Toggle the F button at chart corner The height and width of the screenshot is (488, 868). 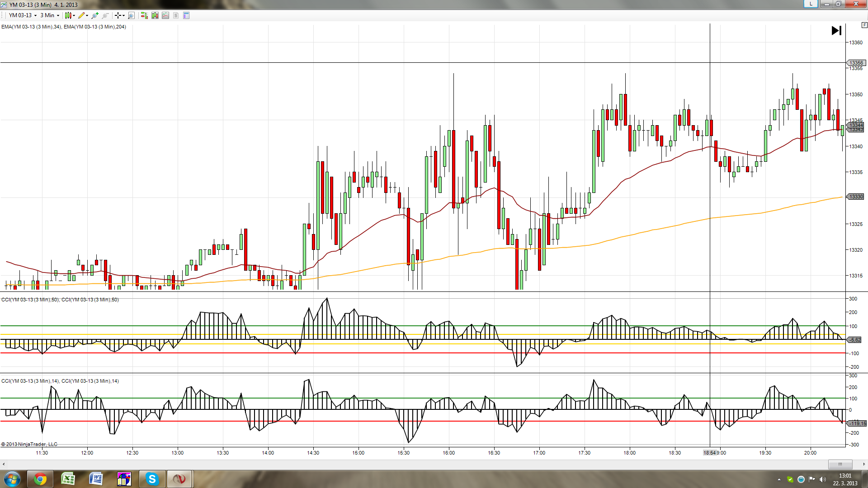pos(864,26)
